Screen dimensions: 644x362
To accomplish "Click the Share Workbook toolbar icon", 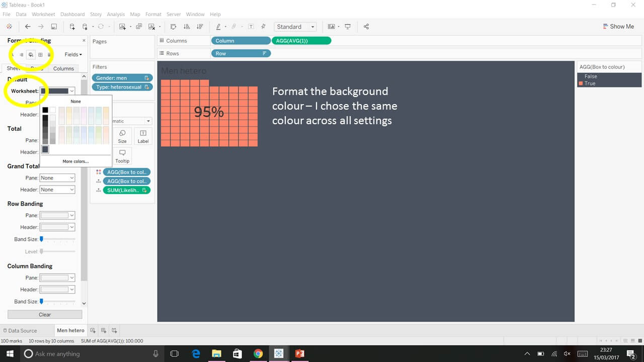I will pyautogui.click(x=366, y=26).
